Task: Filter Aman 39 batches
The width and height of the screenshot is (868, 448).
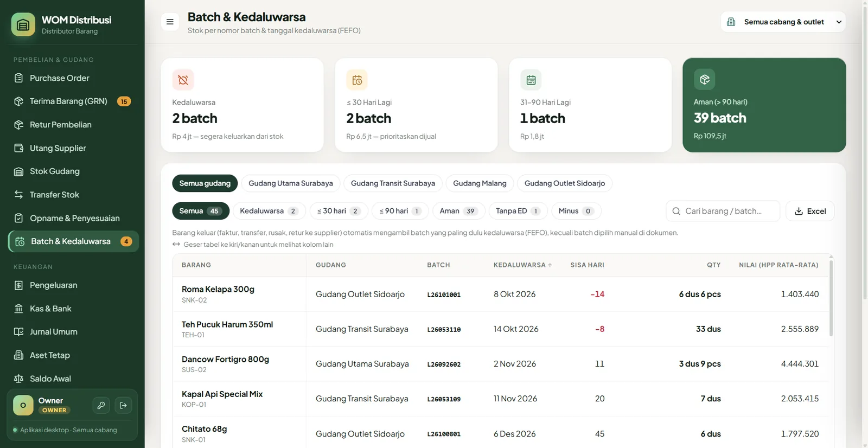Action: coord(458,211)
